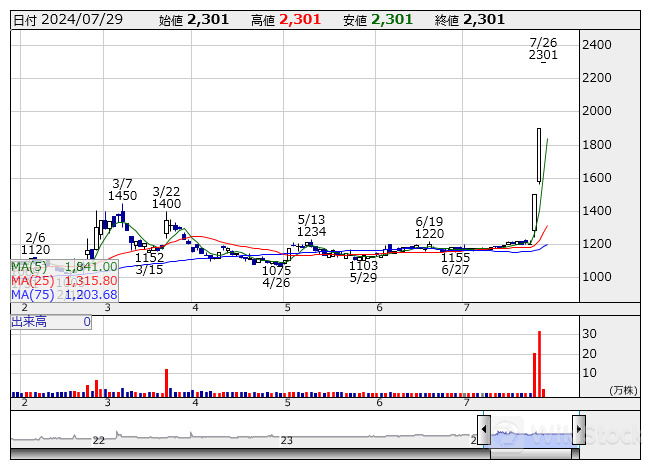Click the left range handle arrow in navigator
The height and width of the screenshot is (470, 653).
point(484,428)
